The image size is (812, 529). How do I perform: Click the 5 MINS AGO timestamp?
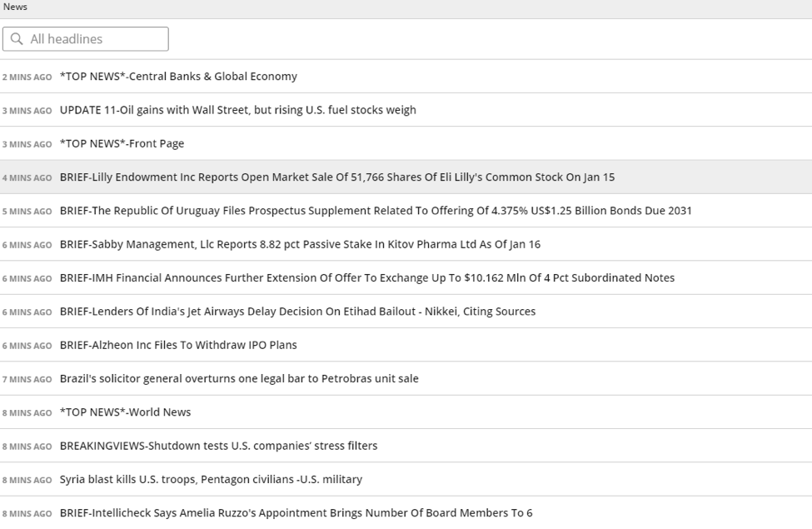click(x=27, y=212)
